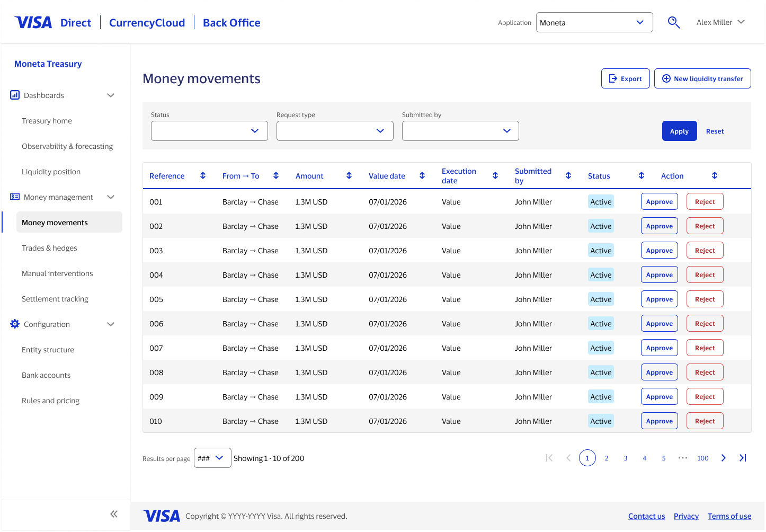Open Treasury home in sidebar
The height and width of the screenshot is (532, 766).
[x=47, y=121]
